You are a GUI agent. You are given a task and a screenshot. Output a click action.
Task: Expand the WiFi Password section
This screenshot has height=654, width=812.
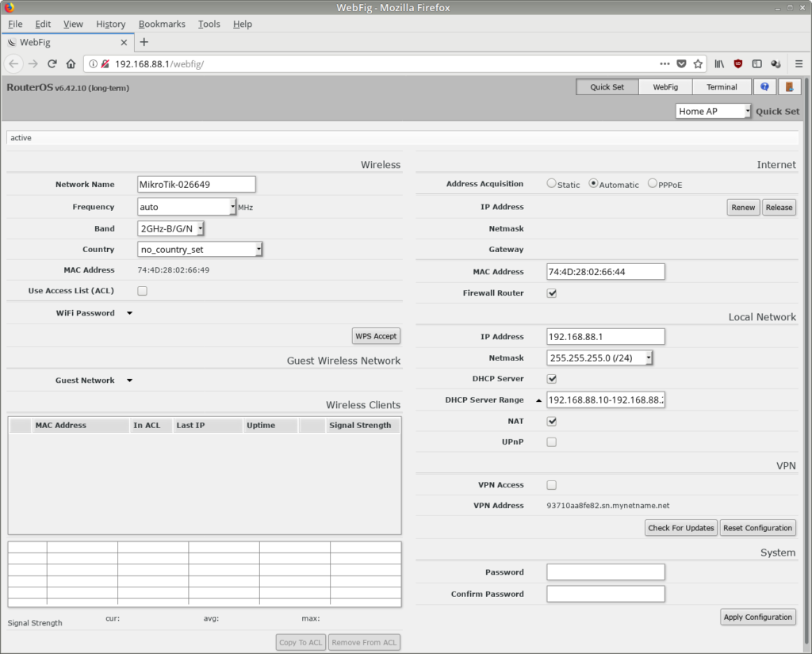pyautogui.click(x=129, y=313)
